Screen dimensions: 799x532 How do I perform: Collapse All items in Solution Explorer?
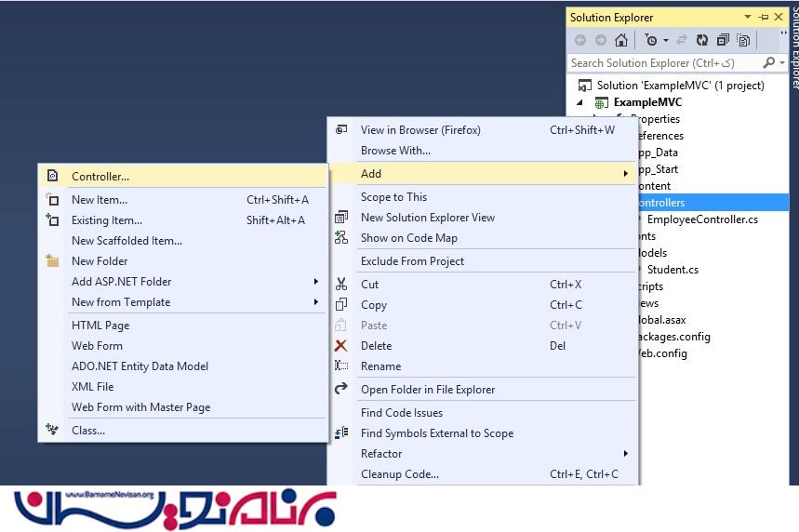723,40
